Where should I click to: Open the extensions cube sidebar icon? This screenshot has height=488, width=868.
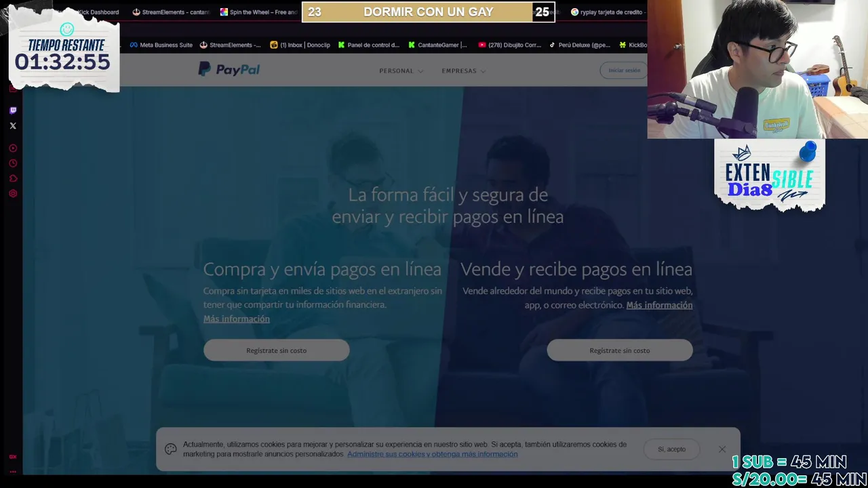point(13,178)
